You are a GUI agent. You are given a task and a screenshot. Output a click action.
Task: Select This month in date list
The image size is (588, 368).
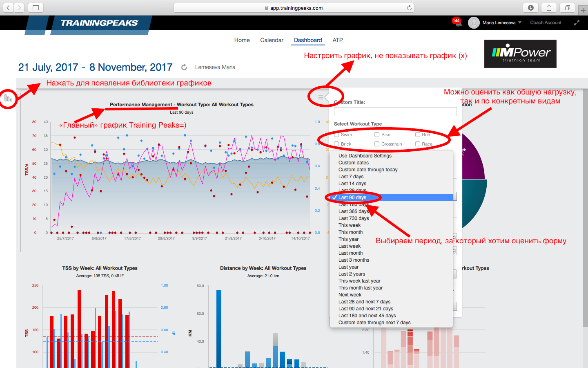(x=391, y=232)
